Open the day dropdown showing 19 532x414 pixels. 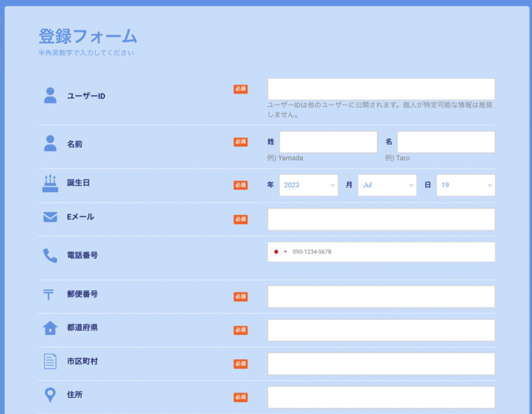(x=465, y=185)
